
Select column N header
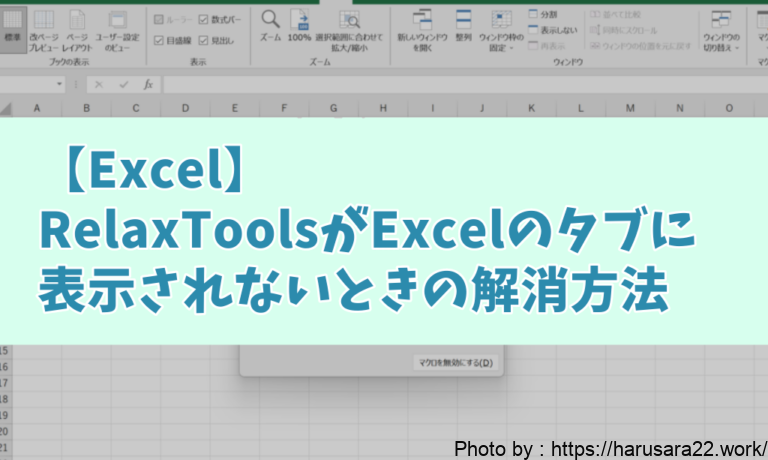tap(680, 108)
